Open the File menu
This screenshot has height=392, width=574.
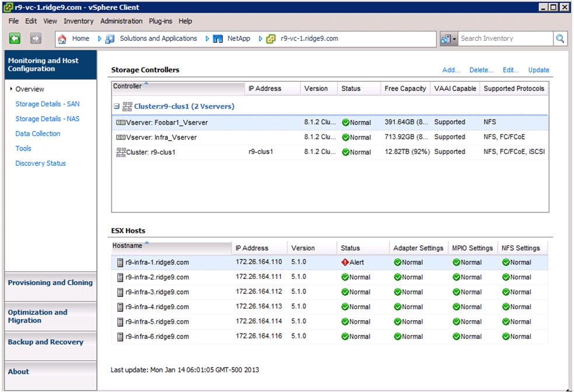[13, 21]
